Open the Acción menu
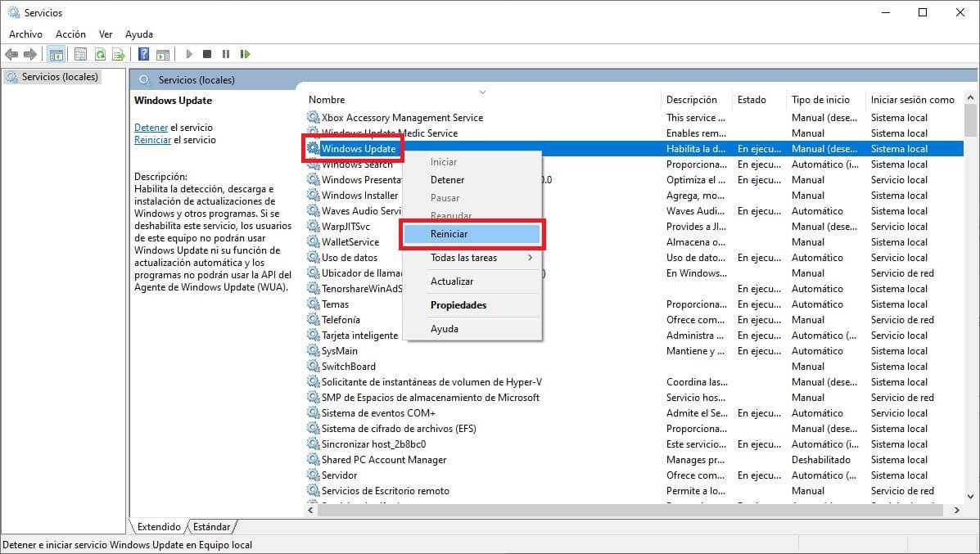This screenshot has height=554, width=980. click(70, 34)
